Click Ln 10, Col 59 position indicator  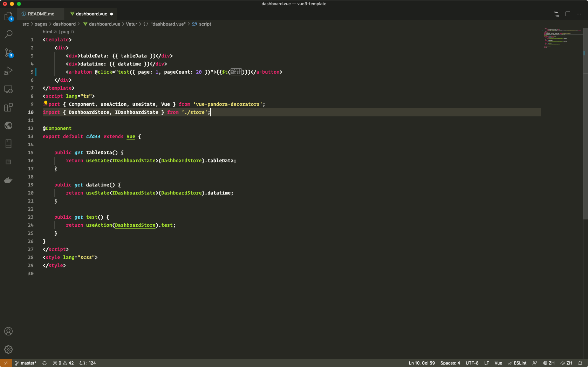tap(422, 363)
